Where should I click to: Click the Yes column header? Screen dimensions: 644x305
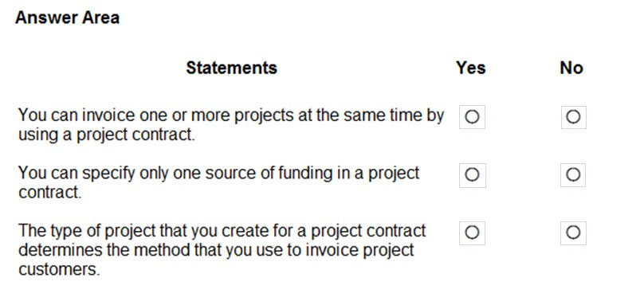pyautogui.click(x=471, y=68)
